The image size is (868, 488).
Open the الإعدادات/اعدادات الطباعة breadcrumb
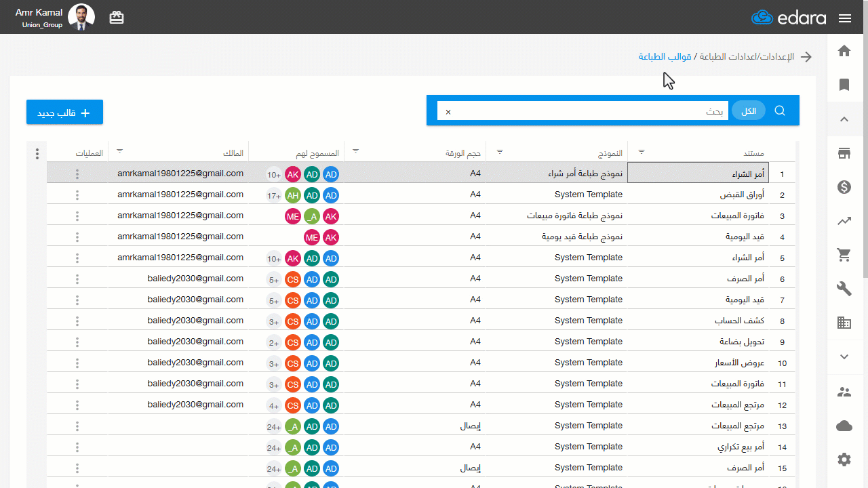(x=746, y=57)
